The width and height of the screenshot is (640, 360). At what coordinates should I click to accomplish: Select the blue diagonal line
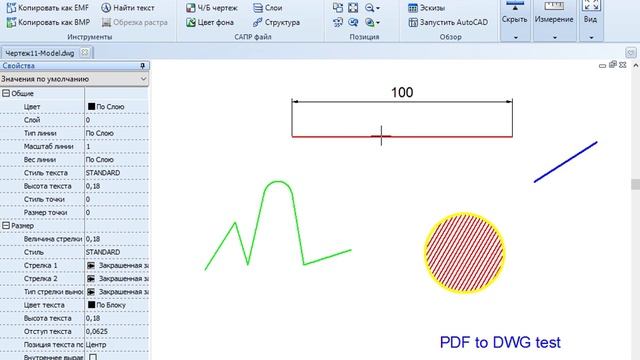(x=565, y=162)
